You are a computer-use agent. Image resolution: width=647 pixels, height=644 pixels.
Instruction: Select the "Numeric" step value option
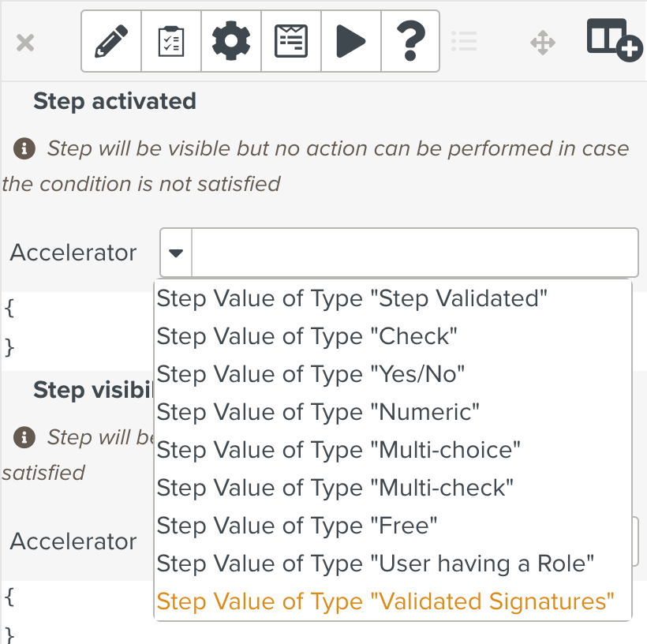coord(318,412)
